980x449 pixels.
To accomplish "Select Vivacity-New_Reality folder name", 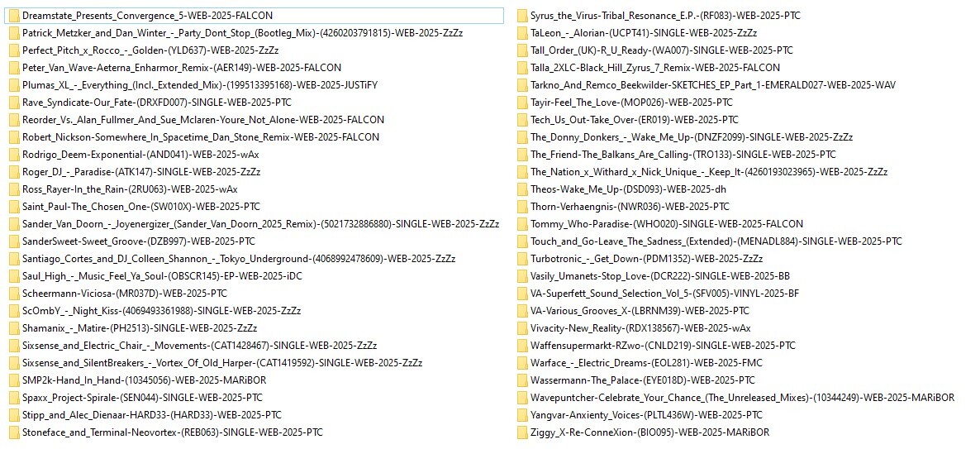I will click(640, 327).
